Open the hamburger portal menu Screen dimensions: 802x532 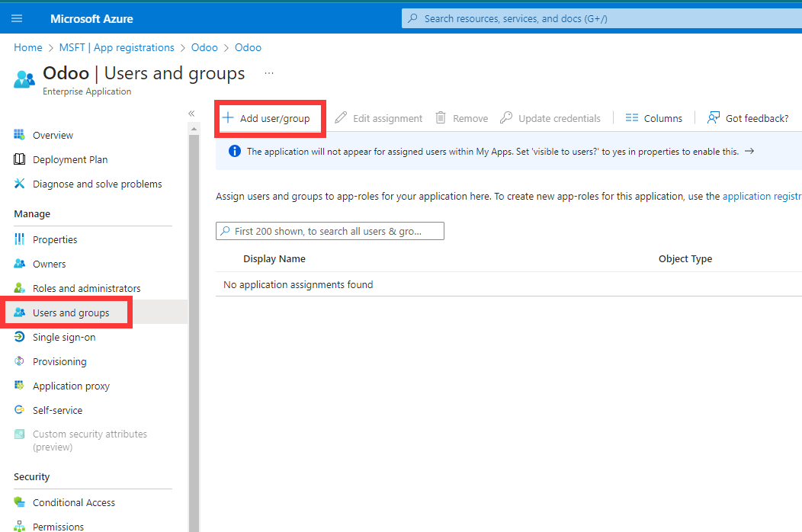pos(17,18)
